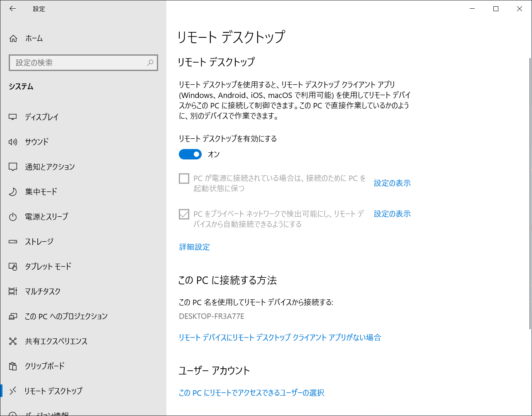Select the 共有エクスペリエンス icon
532x416 pixels.
point(13,341)
